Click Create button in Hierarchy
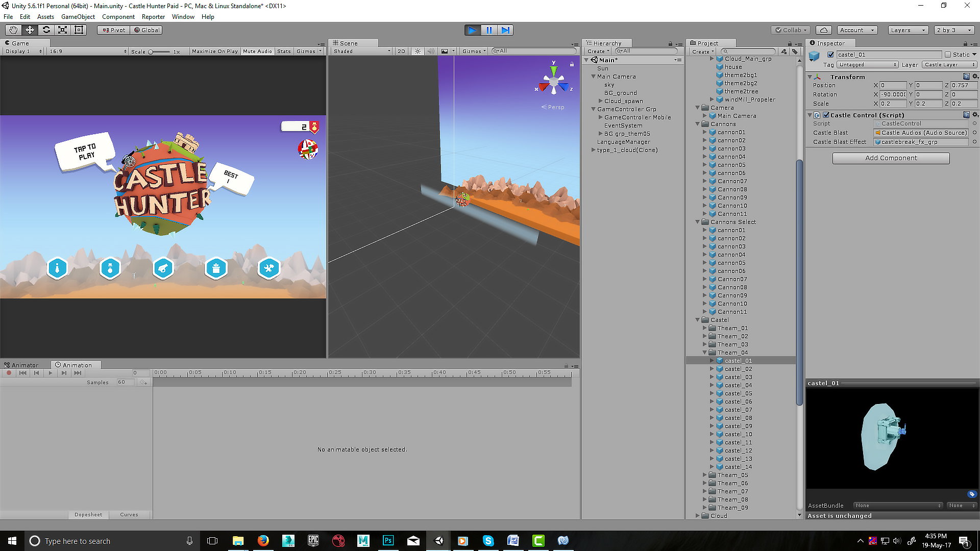This screenshot has height=551, width=980. coord(598,52)
